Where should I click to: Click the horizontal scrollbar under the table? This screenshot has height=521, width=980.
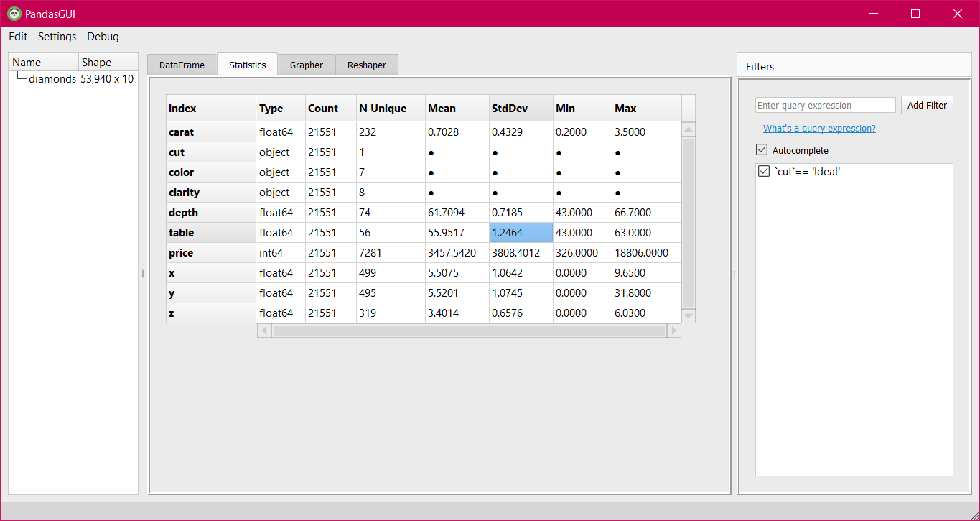[x=469, y=331]
